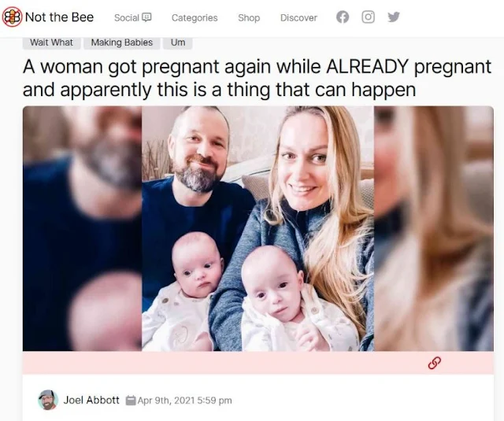The width and height of the screenshot is (504, 421).
Task: Select the Wait What tag
Action: click(51, 42)
